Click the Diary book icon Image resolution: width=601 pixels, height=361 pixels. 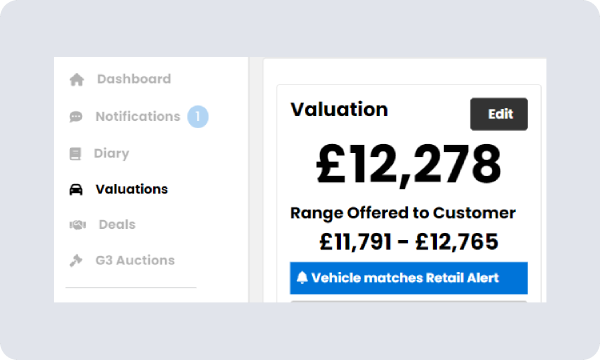(x=75, y=154)
